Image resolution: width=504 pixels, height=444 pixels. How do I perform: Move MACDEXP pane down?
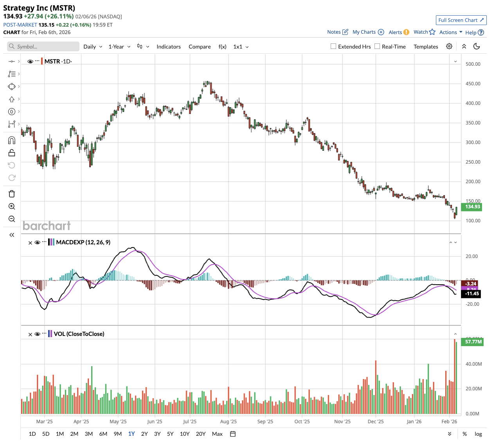[455, 242]
